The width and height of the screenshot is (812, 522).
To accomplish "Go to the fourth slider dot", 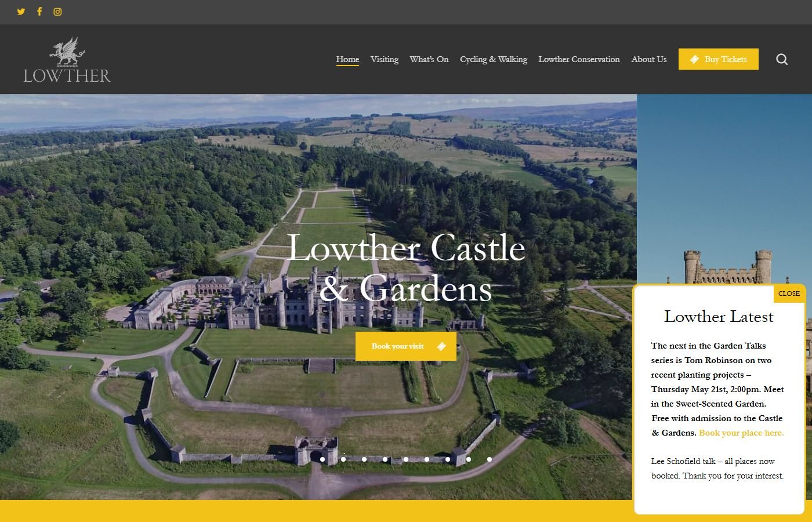I will tap(385, 459).
